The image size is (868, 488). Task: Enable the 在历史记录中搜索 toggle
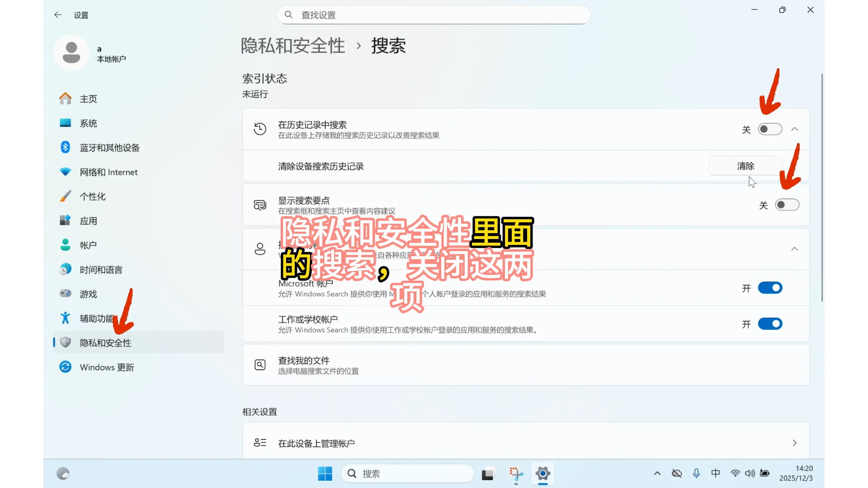pos(770,129)
